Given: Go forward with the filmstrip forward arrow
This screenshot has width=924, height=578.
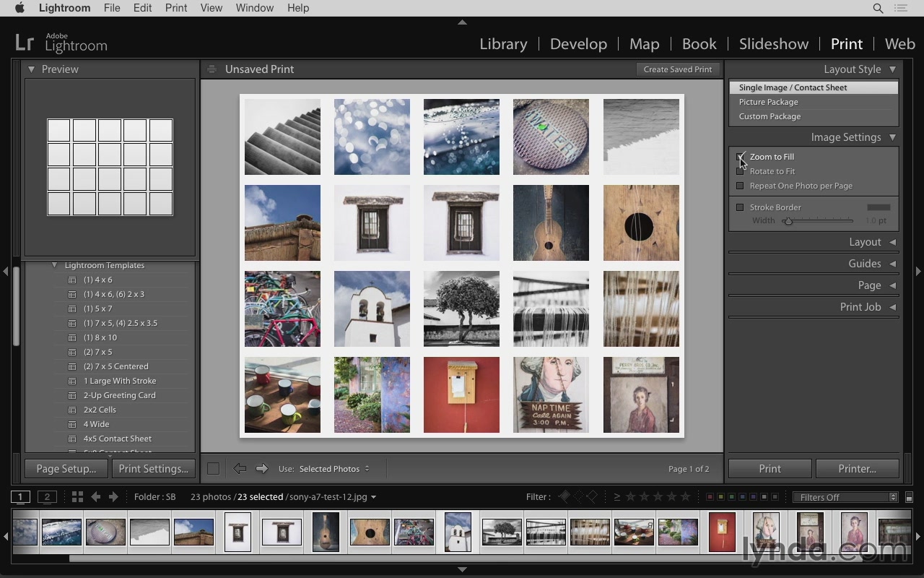Looking at the screenshot, I should (113, 497).
